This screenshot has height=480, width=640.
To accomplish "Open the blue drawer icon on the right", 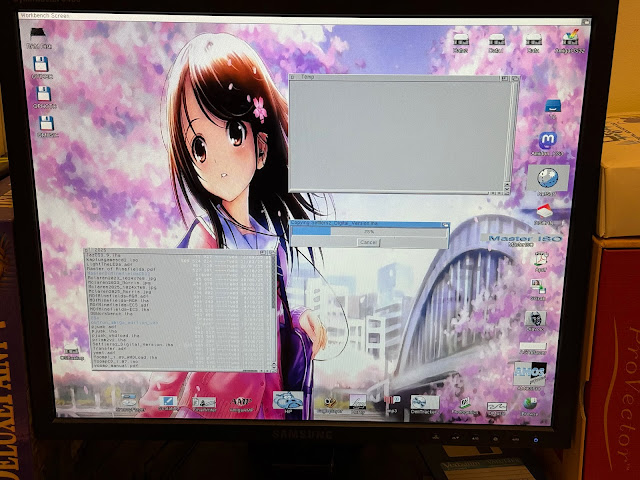I will coord(550,106).
